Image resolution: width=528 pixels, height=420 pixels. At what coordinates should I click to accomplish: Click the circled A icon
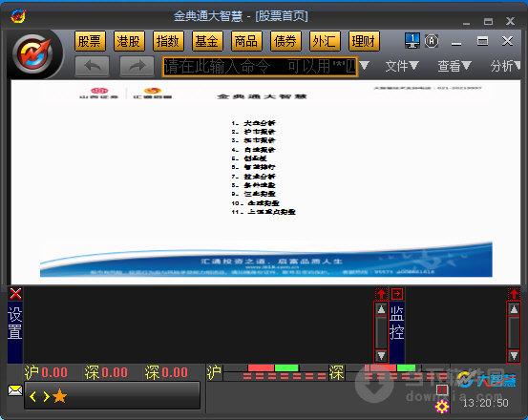point(432,41)
